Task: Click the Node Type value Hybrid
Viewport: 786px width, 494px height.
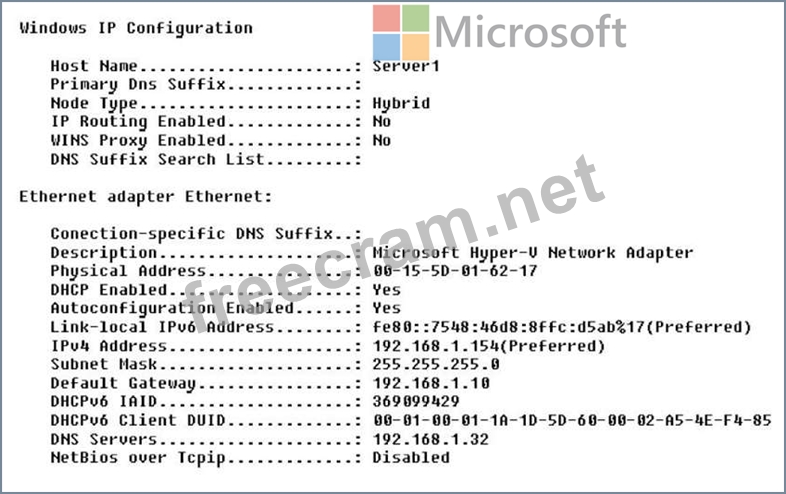Action: (401, 103)
